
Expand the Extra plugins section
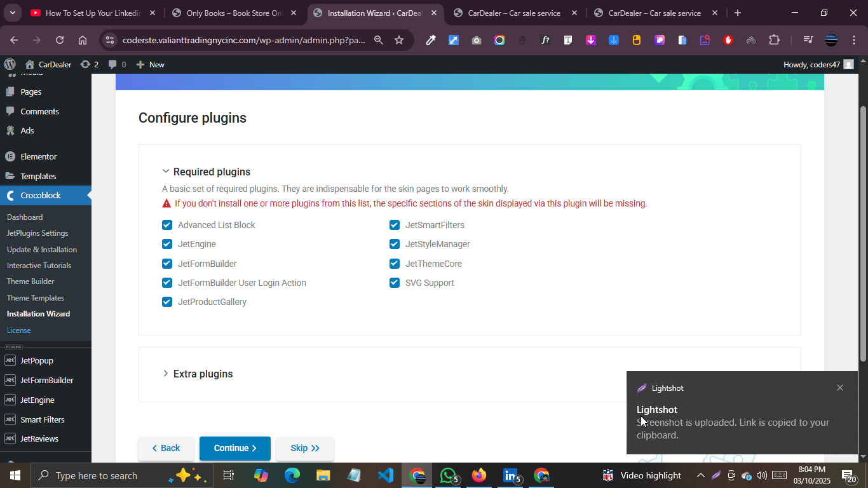click(x=166, y=374)
